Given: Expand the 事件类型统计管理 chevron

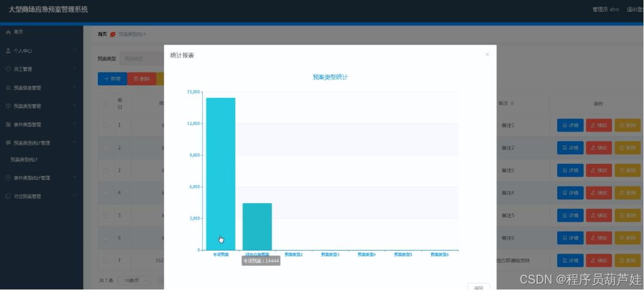Looking at the screenshot, I should [x=75, y=177].
